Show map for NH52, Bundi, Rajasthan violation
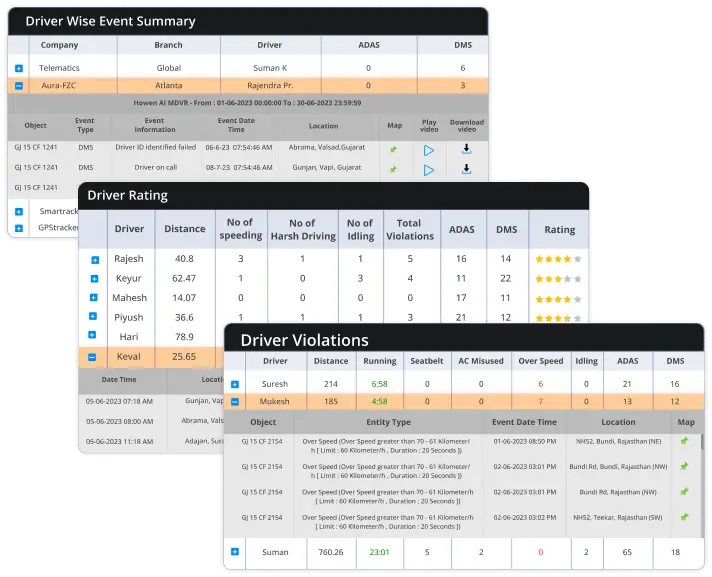712x577 pixels. click(x=684, y=440)
